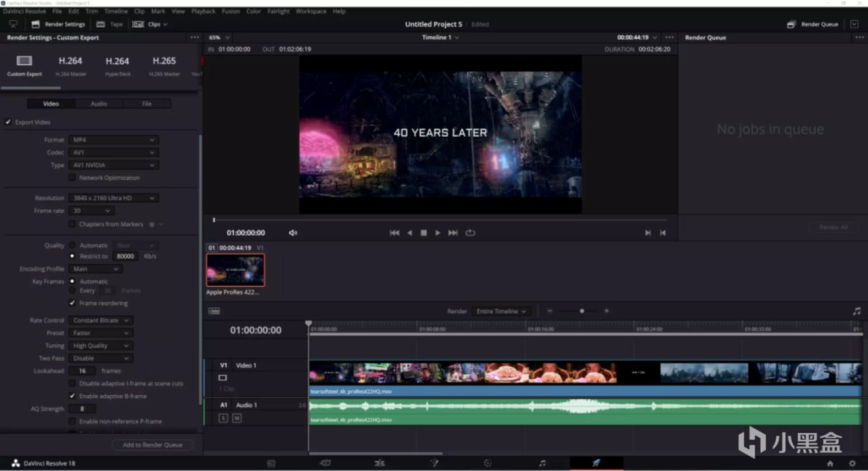Expand the Resolution dropdown
Viewport: 868px width, 471px height.
[x=113, y=198]
